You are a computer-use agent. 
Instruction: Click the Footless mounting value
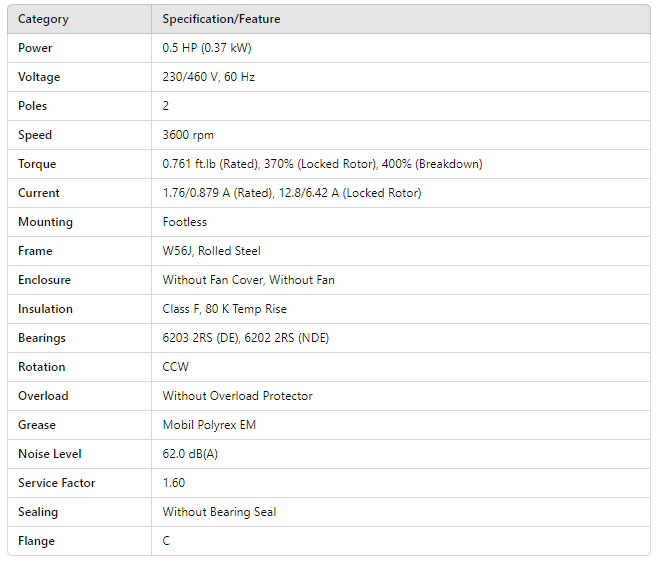[x=185, y=222]
